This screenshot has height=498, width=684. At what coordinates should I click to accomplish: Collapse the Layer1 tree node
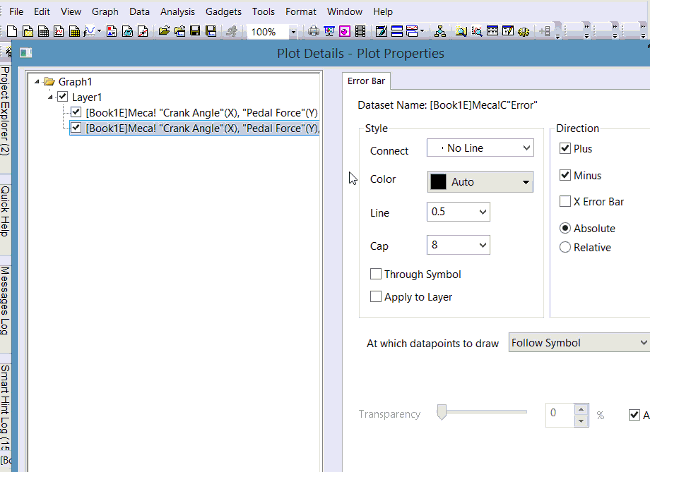(x=51, y=97)
